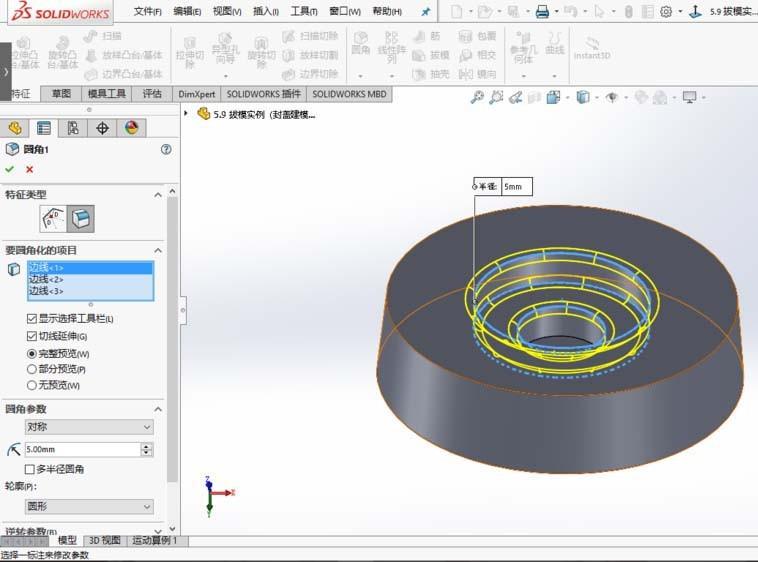Viewport: 758px width, 562px height.
Task: Open the ConfigurationManager tab icon
Action: (73, 128)
